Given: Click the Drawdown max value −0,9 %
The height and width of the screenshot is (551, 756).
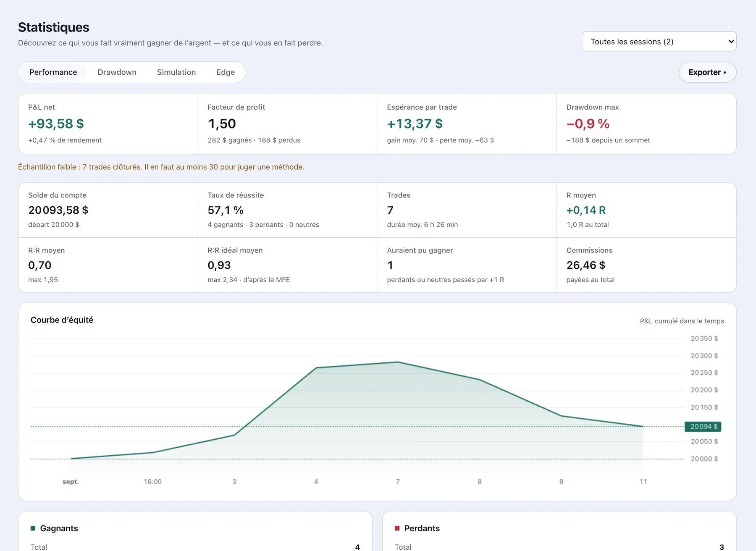Looking at the screenshot, I should pyautogui.click(x=588, y=124).
